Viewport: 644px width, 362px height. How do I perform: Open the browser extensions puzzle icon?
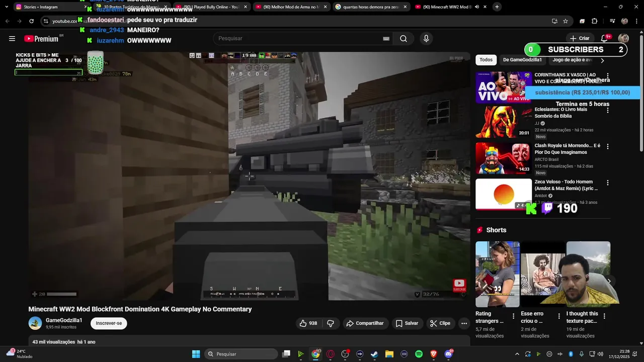(x=595, y=21)
